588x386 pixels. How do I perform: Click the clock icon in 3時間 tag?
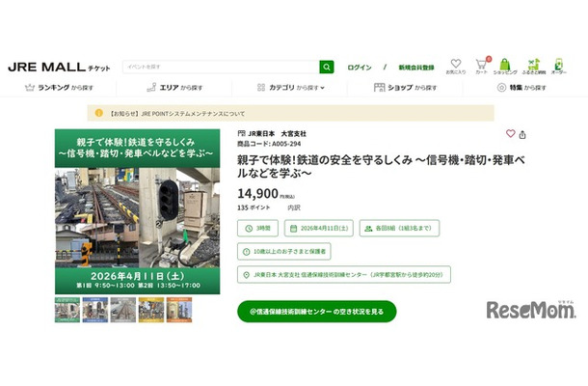pyautogui.click(x=249, y=229)
